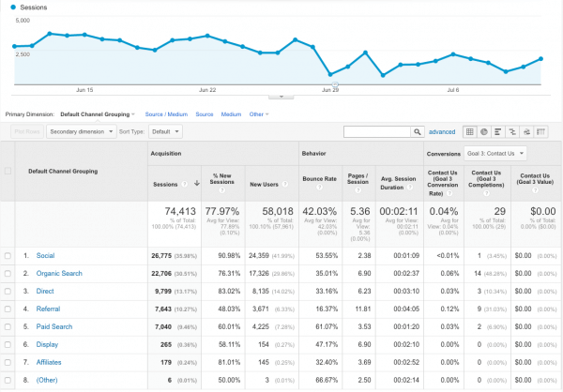
Task: Select Medium primary dimension
Action: (x=231, y=114)
